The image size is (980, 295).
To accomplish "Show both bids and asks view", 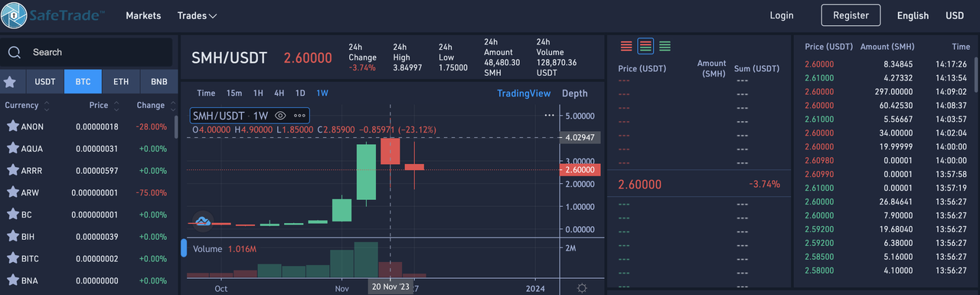I will (645, 47).
